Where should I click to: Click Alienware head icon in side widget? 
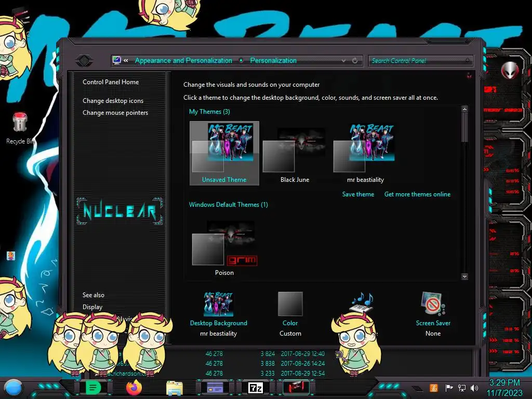point(510,70)
